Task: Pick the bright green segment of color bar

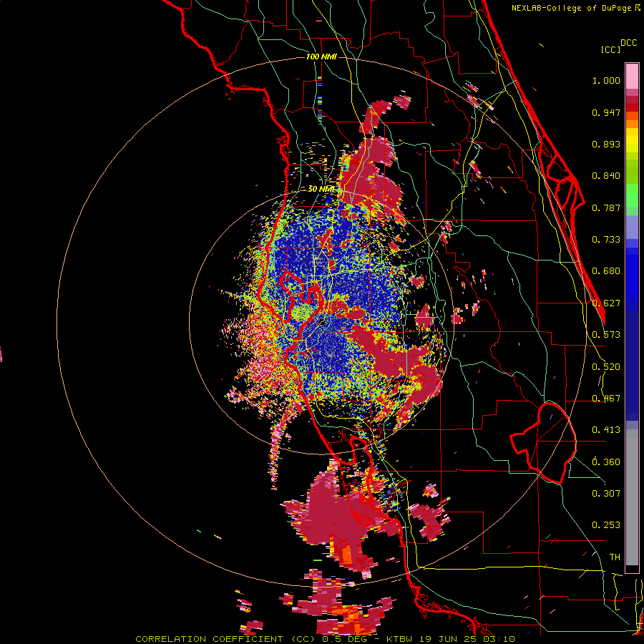Action: pos(632,195)
